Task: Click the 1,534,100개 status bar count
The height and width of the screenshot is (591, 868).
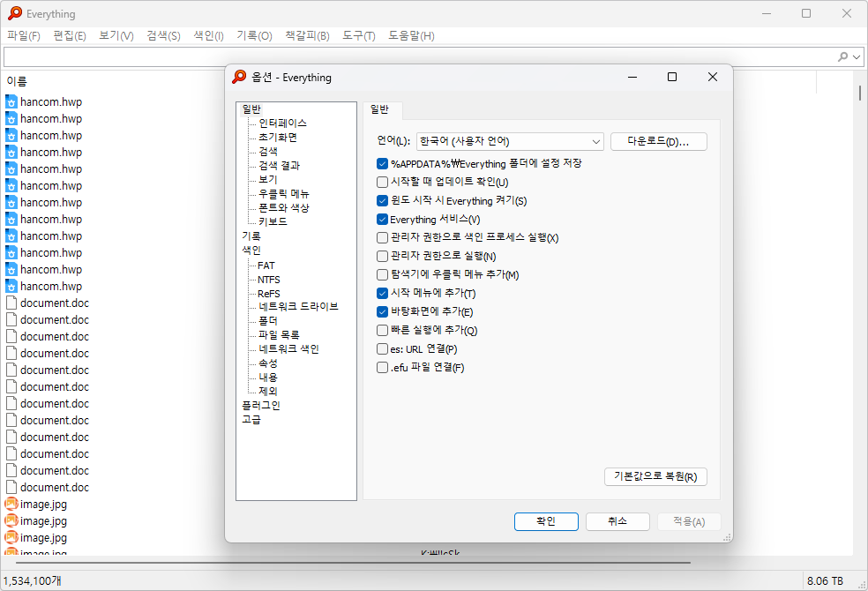Action: click(33, 581)
